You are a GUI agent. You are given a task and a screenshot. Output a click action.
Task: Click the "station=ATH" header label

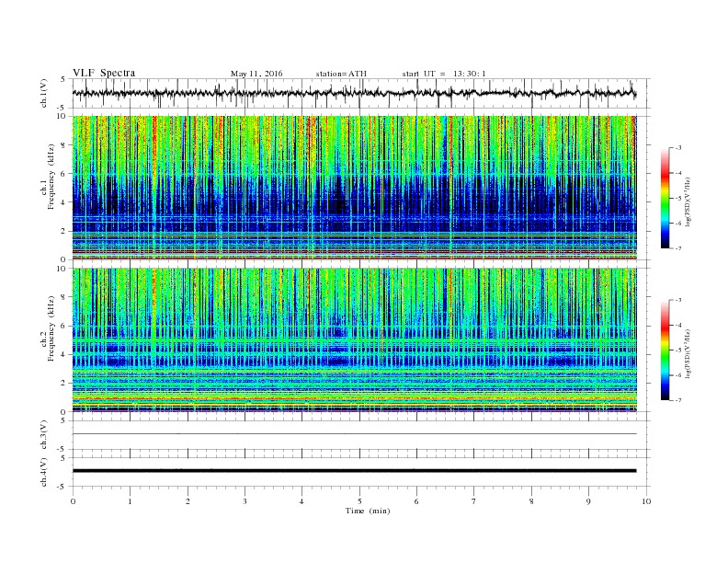pos(341,74)
